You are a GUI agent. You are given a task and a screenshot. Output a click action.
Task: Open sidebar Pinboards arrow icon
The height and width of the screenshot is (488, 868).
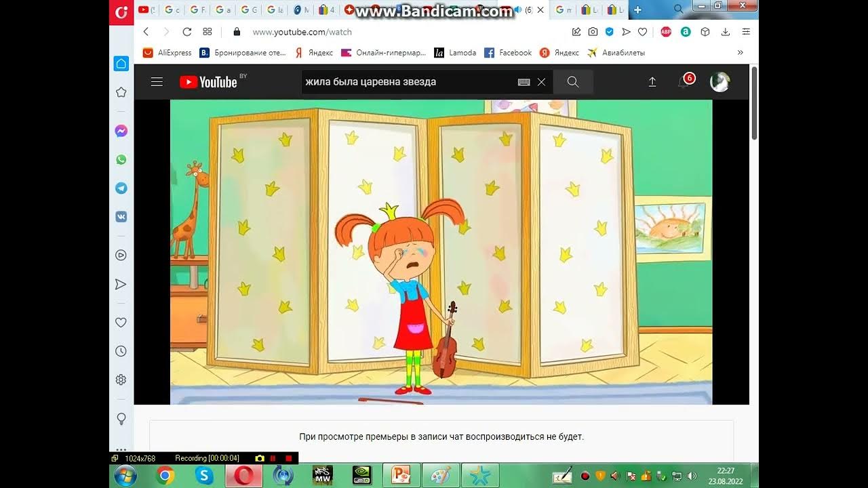coord(121,284)
